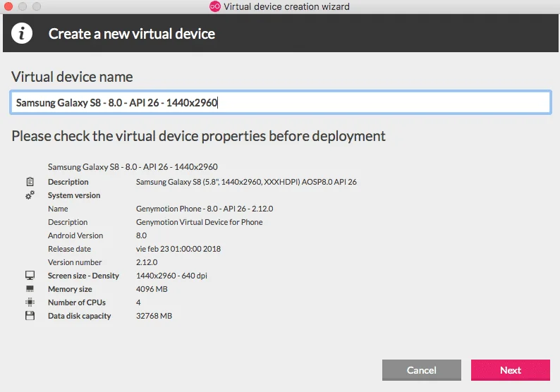This screenshot has width=560, height=392.
Task: Click the Genymotion logo in the title bar
Action: 215,6
